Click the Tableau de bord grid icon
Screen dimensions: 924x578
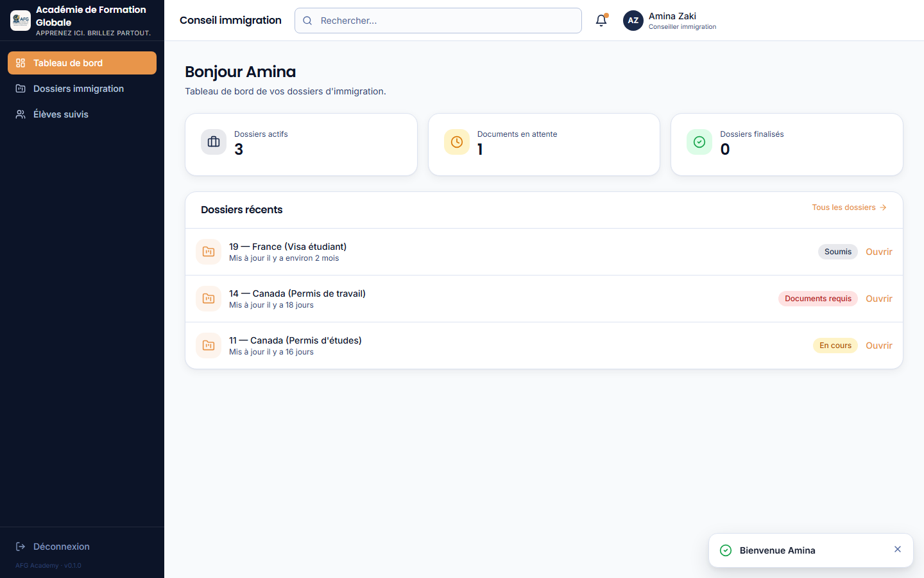click(21, 63)
